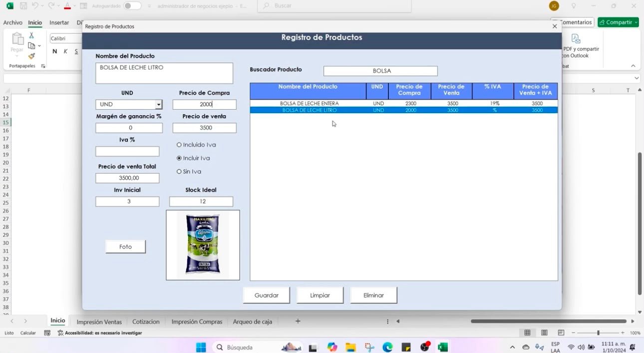
Task: Click the zoom slider handle in status bar
Action: pyautogui.click(x=598, y=333)
